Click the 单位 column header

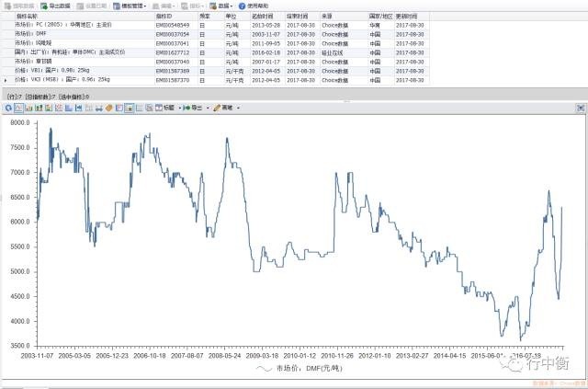[x=237, y=17]
